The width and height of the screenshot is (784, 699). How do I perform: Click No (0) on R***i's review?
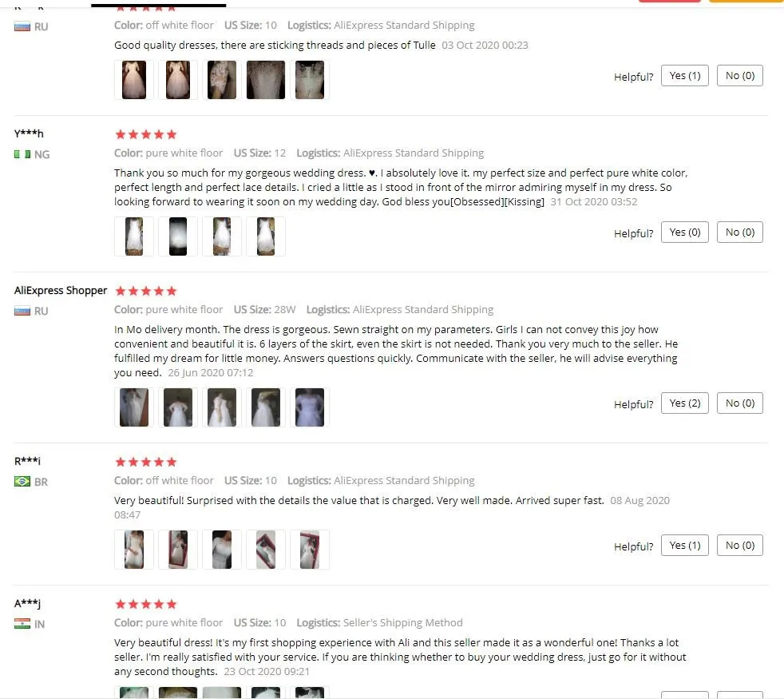pyautogui.click(x=739, y=546)
